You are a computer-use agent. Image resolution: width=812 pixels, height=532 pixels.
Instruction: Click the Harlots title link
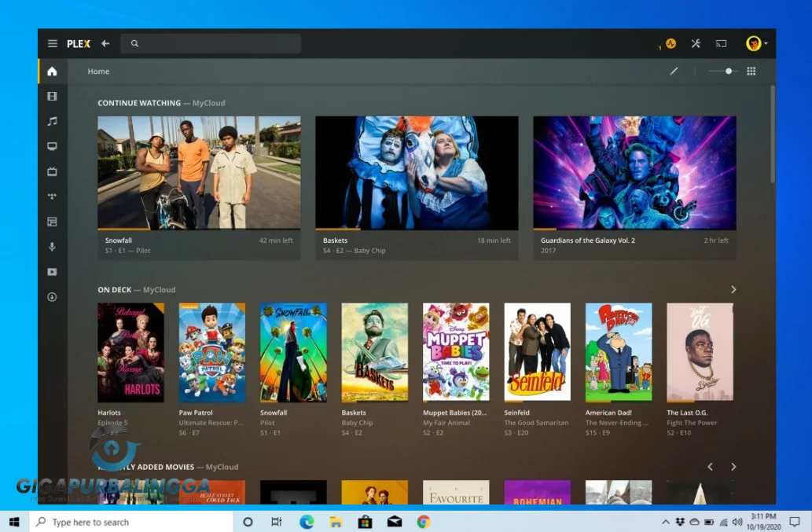coord(109,413)
